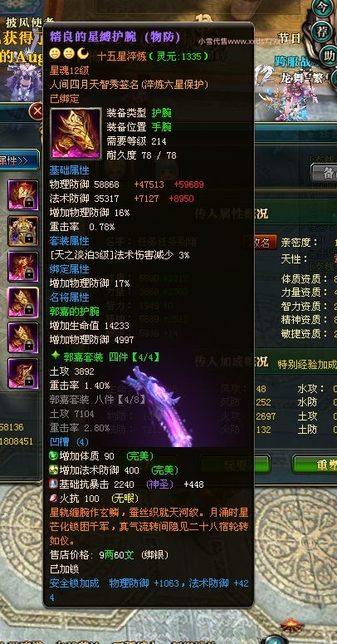Click the green 重塑 button
The height and width of the screenshot is (644, 337).
coord(315,465)
